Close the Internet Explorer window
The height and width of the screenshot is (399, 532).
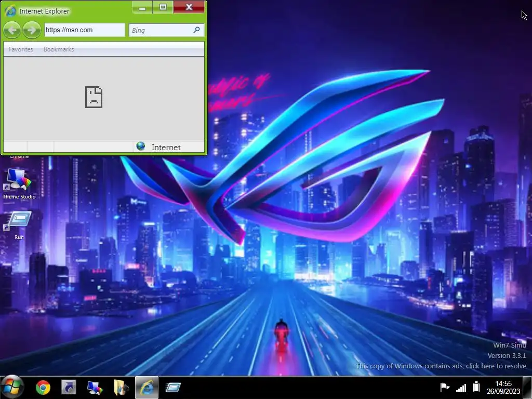click(x=189, y=7)
